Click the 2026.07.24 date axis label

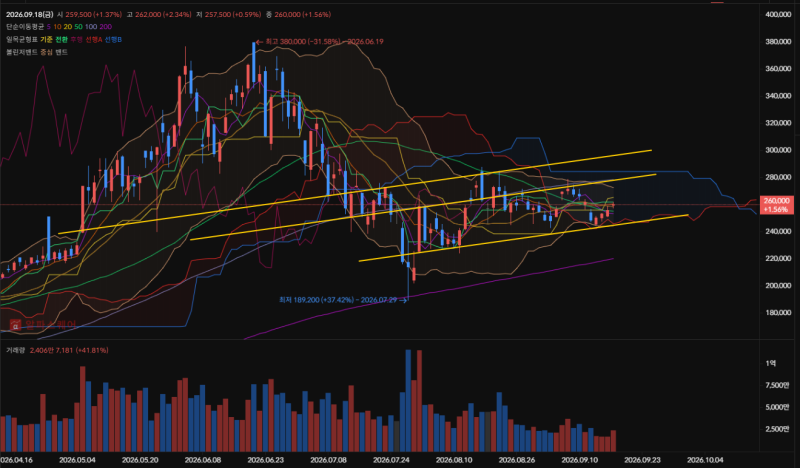(x=391, y=460)
